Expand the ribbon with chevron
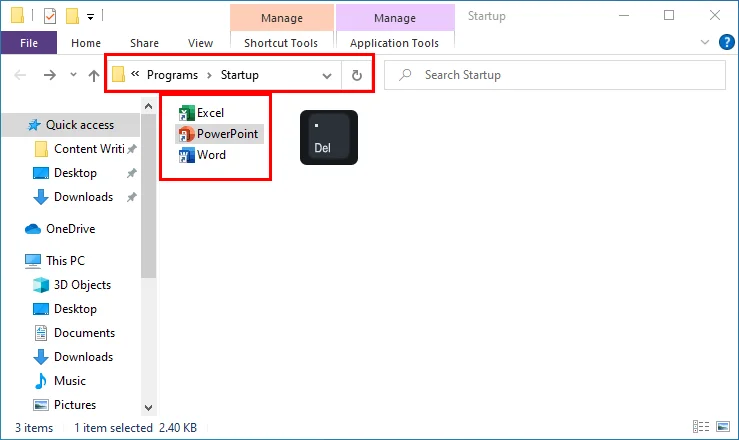This screenshot has width=739, height=440. point(705,42)
